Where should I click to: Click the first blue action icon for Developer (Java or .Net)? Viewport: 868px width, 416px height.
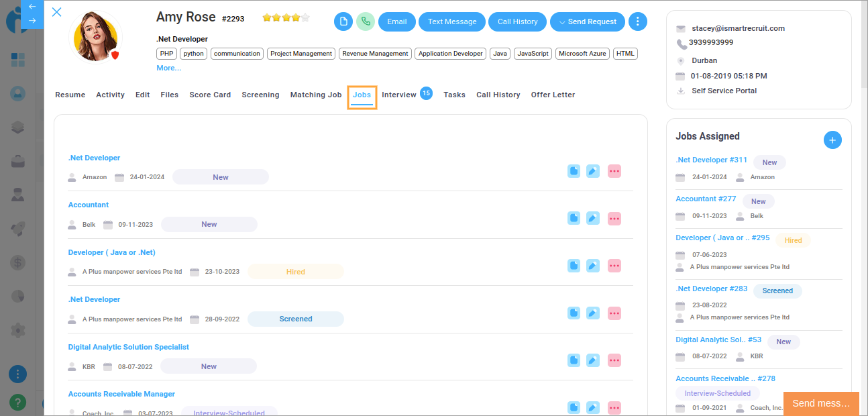[574, 266]
